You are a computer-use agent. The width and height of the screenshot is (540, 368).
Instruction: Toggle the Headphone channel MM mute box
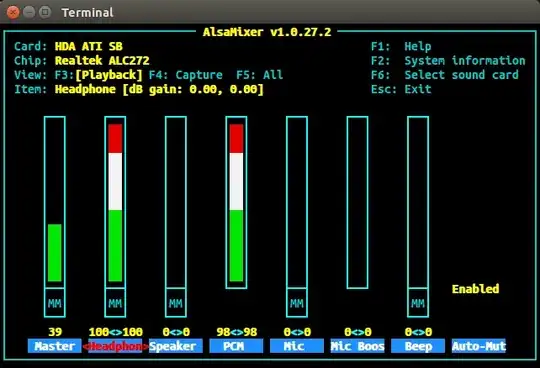pyautogui.click(x=115, y=303)
